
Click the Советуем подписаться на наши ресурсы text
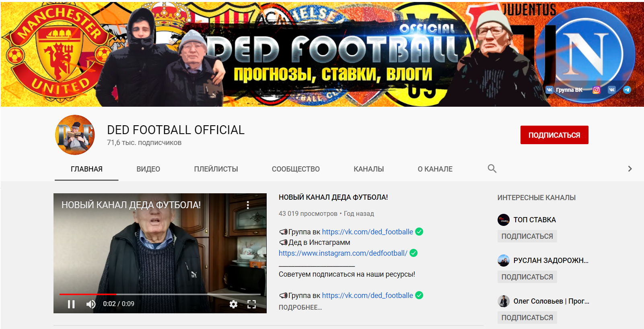click(347, 274)
